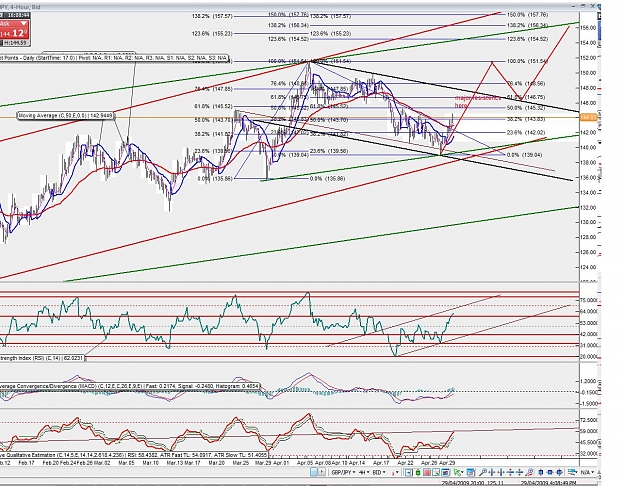Click the 100.0% (151.54) Fibonacci label on right
Screen dimensions: 625x486
(x=528, y=61)
